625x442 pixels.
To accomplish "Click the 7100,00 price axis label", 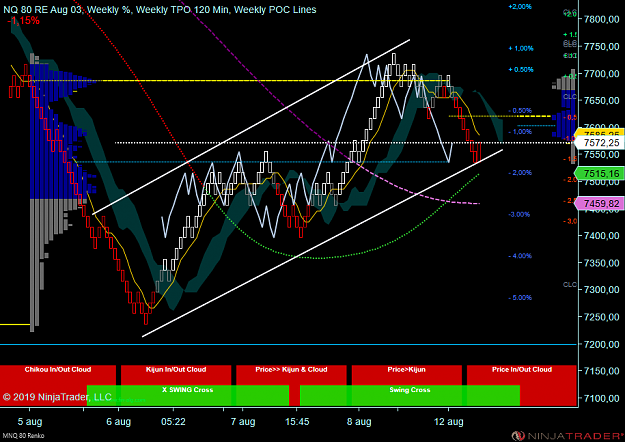I will (x=601, y=398).
